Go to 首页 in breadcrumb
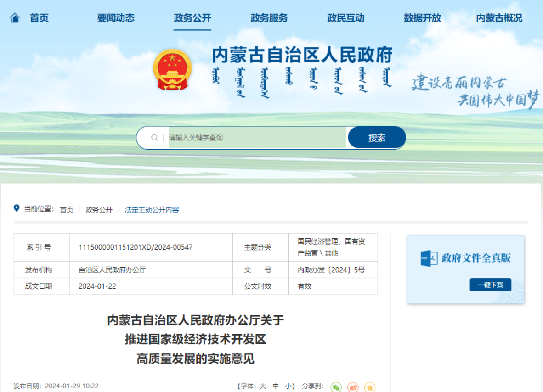Viewport: 543px width, 392px height. (67, 210)
